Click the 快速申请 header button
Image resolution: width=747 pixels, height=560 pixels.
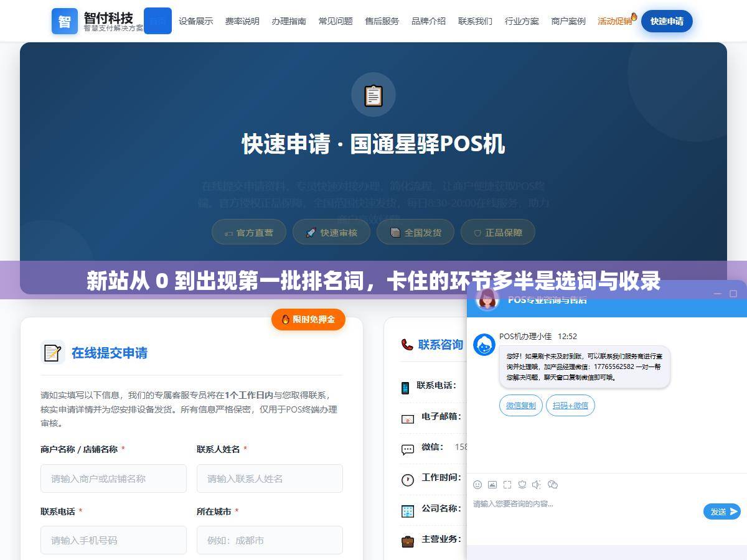tap(667, 21)
